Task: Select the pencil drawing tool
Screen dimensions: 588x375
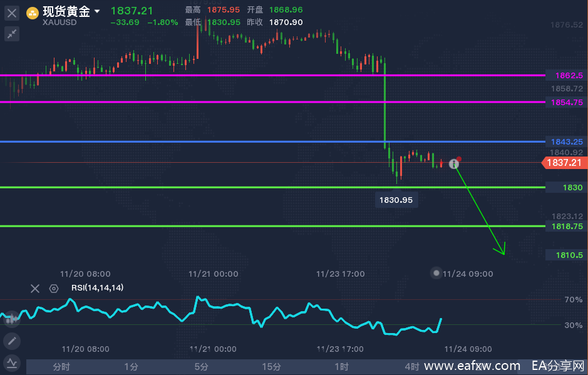Action: pyautogui.click(x=12, y=341)
